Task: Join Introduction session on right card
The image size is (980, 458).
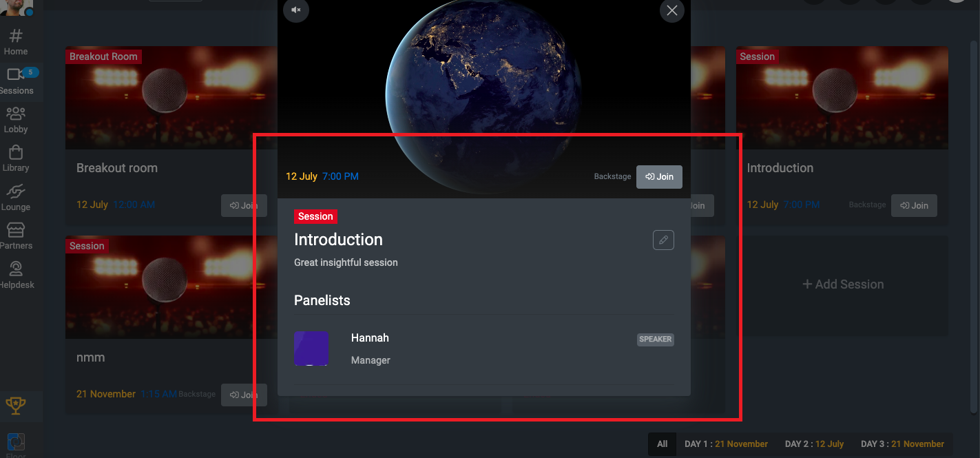Action: click(914, 205)
